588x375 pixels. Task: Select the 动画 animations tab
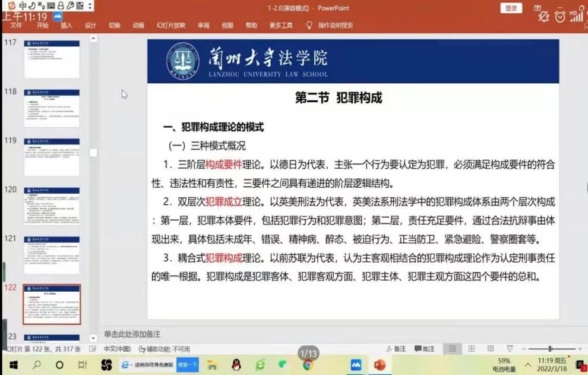tap(138, 25)
